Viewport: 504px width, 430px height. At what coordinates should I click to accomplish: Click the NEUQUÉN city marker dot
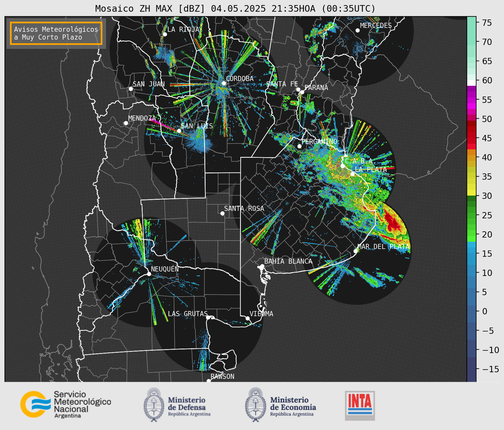(x=149, y=274)
